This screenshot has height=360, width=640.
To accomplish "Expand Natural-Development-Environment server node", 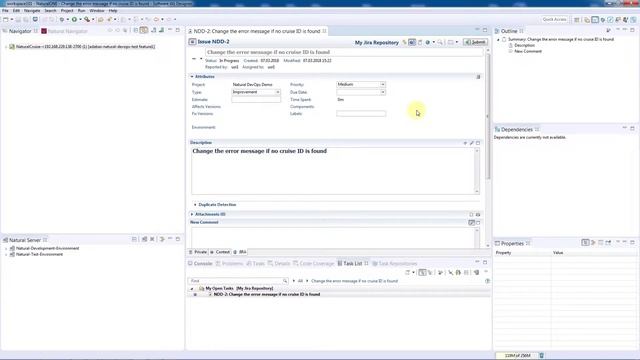I will [x=6, y=248].
